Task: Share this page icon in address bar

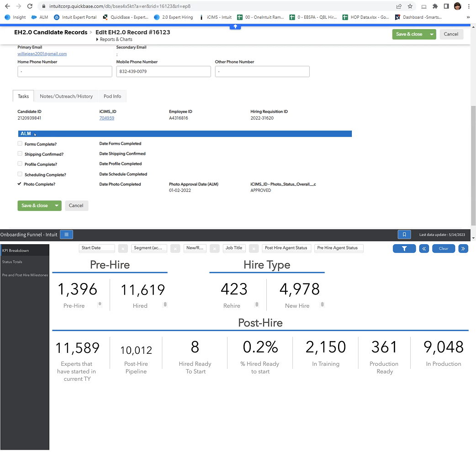Action: pos(399,6)
